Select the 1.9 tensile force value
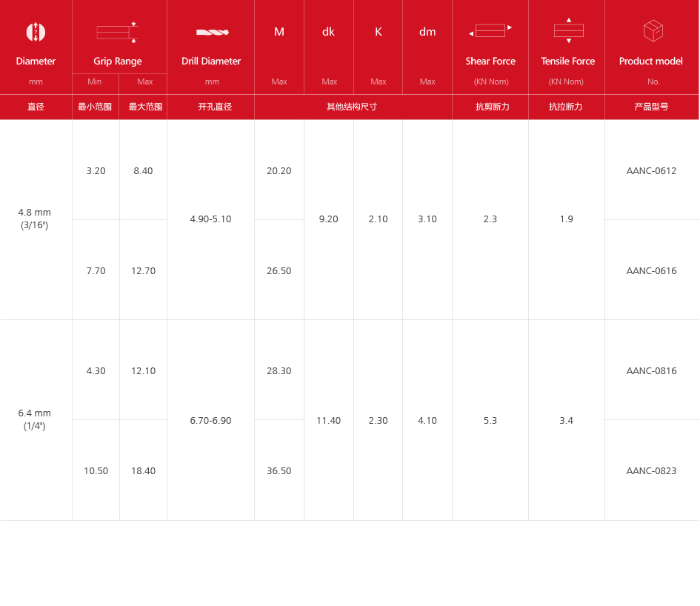Screen dimensions: 700x606 coord(567,219)
